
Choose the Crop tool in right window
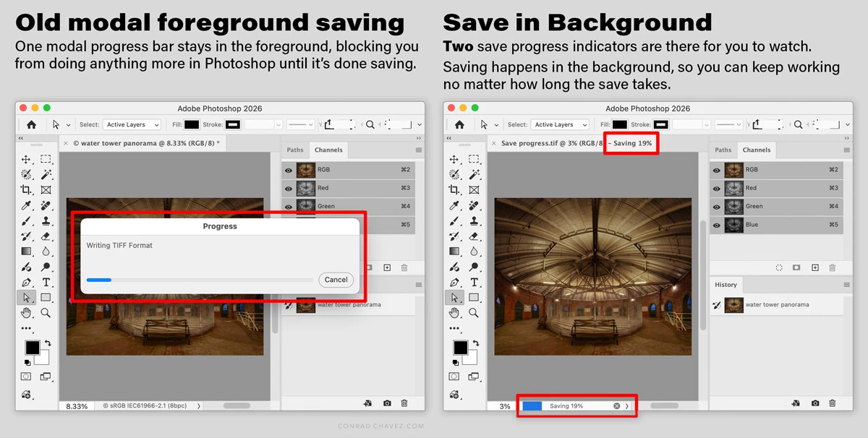pyautogui.click(x=454, y=190)
